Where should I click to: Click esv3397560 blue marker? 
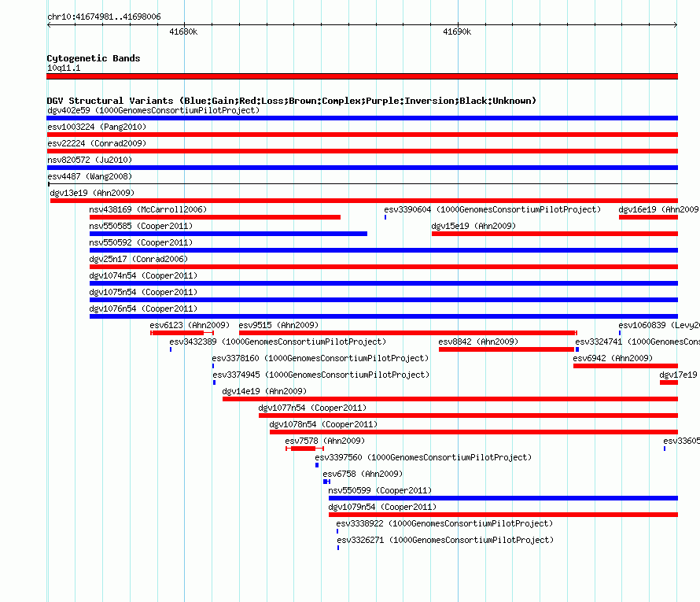click(x=317, y=465)
